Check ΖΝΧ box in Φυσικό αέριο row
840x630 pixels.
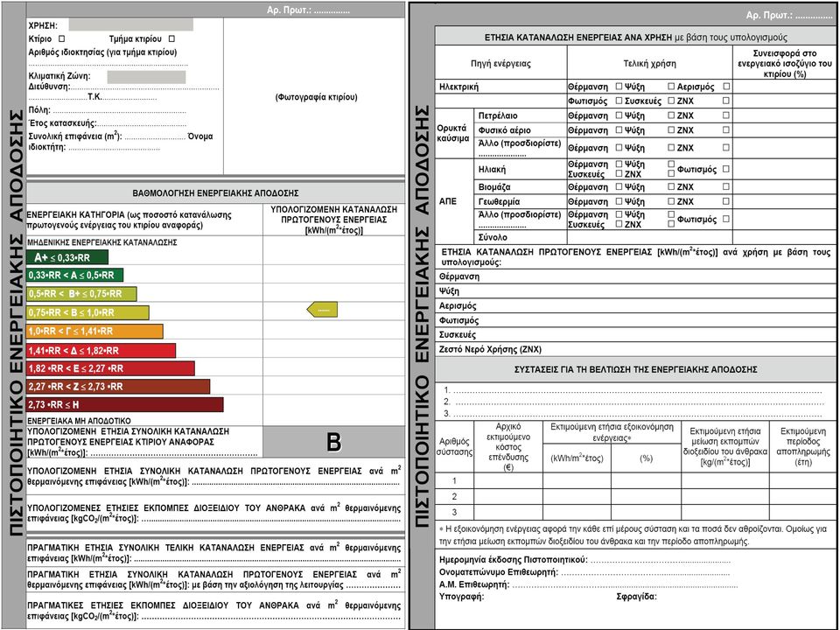click(726, 129)
